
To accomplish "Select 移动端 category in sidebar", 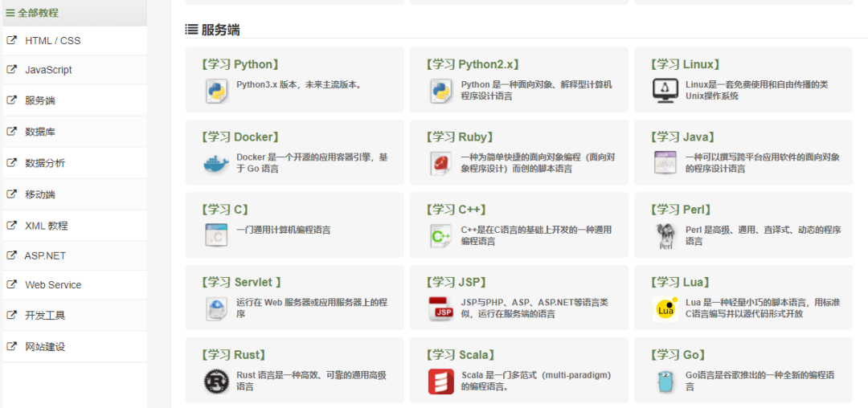I will [x=75, y=194].
